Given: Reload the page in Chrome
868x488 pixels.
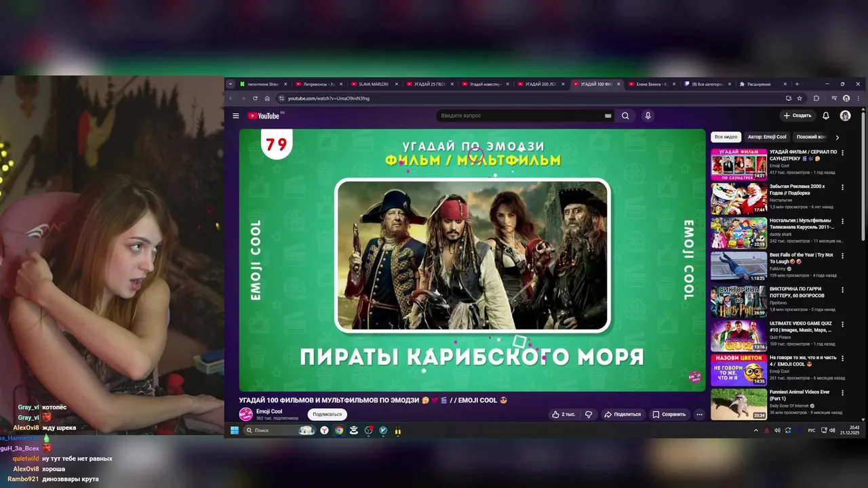Looking at the screenshot, I should pyautogui.click(x=255, y=98).
